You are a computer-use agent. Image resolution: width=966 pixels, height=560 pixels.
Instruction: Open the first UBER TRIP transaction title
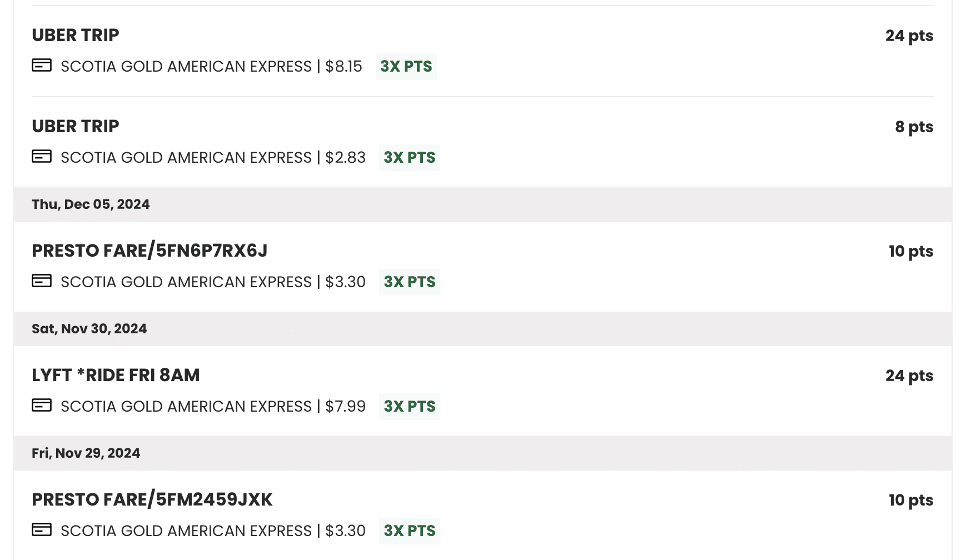(x=76, y=35)
